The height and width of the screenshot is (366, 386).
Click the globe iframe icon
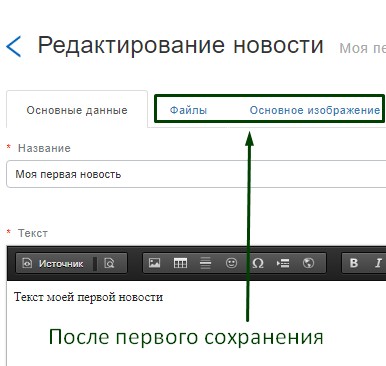coord(308,263)
